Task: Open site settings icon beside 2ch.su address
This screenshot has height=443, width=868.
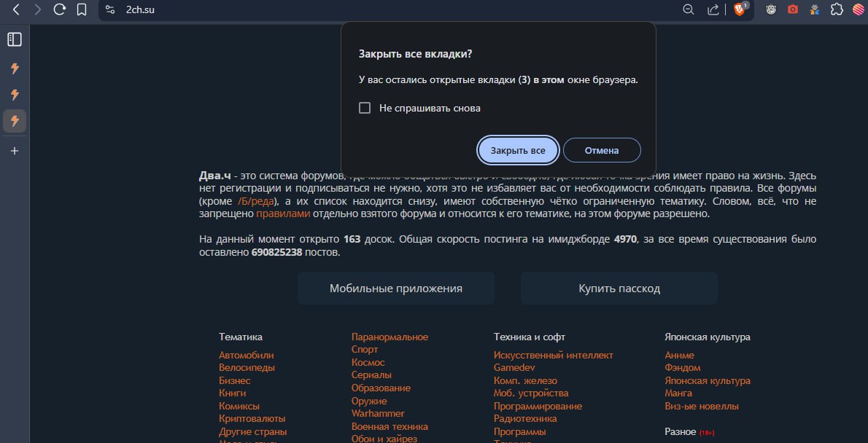Action: pos(110,9)
